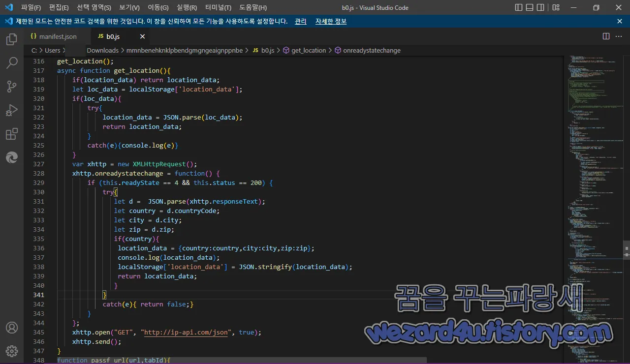Open Customize Layout icon in title bar
This screenshot has height=364, width=630.
[x=556, y=7]
